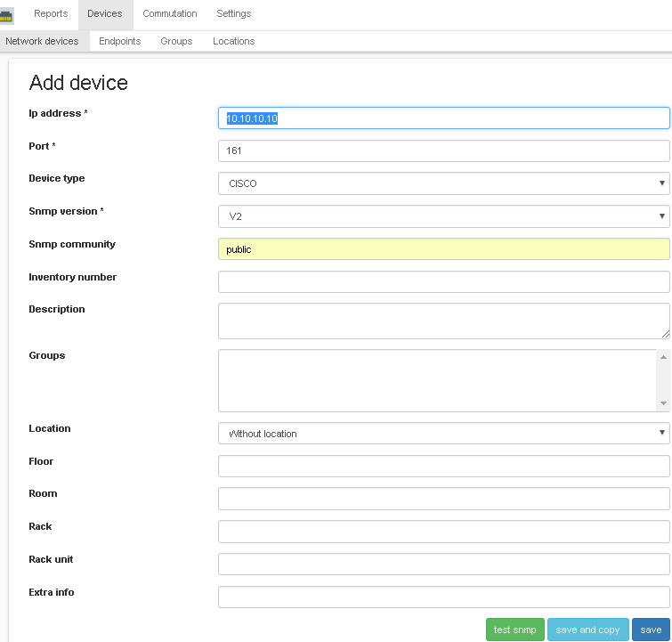This screenshot has height=642, width=672.
Task: Click into the Port field
Action: pos(443,150)
